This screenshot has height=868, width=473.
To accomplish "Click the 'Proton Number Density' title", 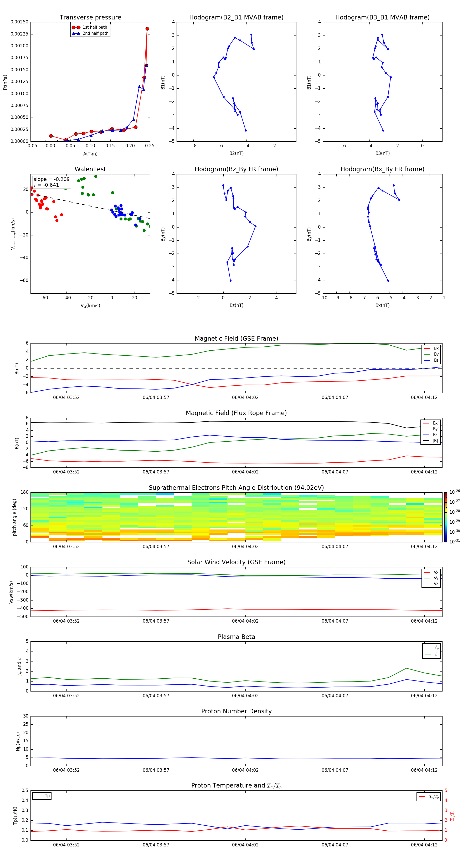I will pyautogui.click(x=236, y=711).
